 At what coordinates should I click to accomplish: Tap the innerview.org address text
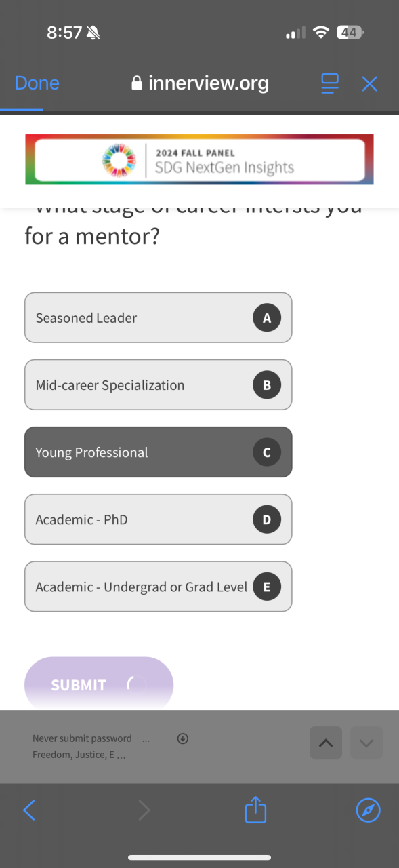tap(209, 83)
